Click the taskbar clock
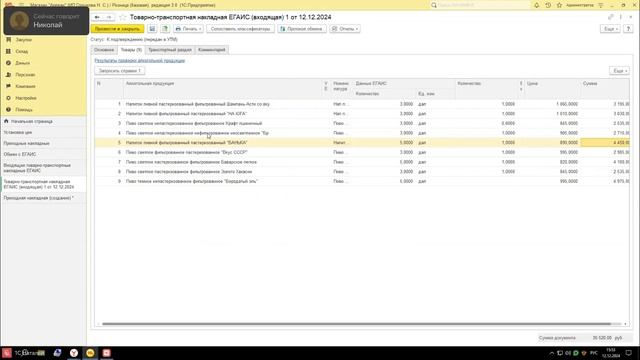 click(x=611, y=353)
